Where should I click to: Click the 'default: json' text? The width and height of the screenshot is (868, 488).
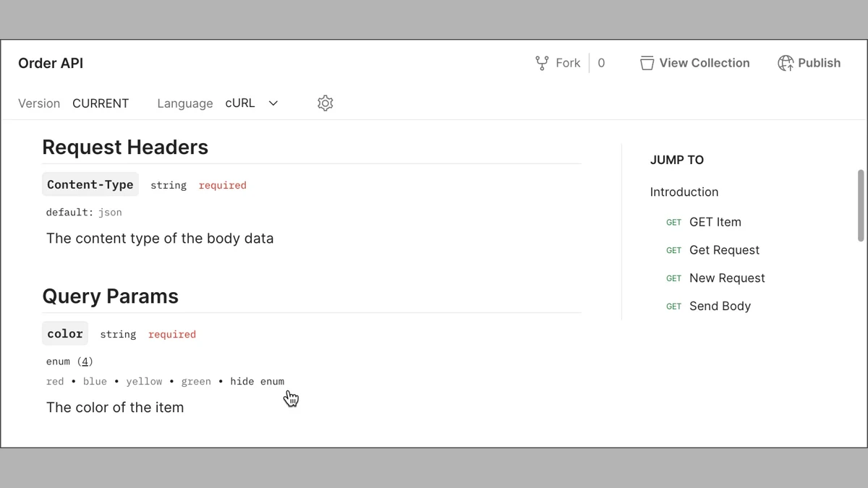pos(84,213)
